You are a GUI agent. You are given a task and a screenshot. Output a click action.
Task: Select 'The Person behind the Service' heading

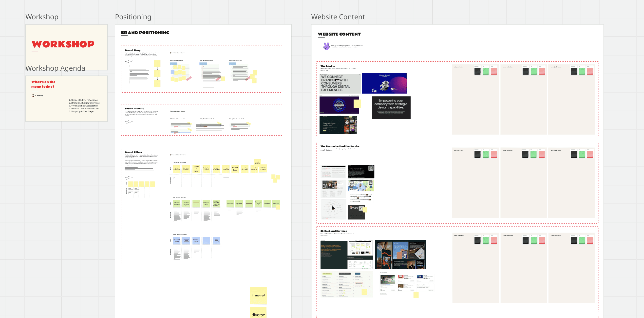pyautogui.click(x=340, y=146)
